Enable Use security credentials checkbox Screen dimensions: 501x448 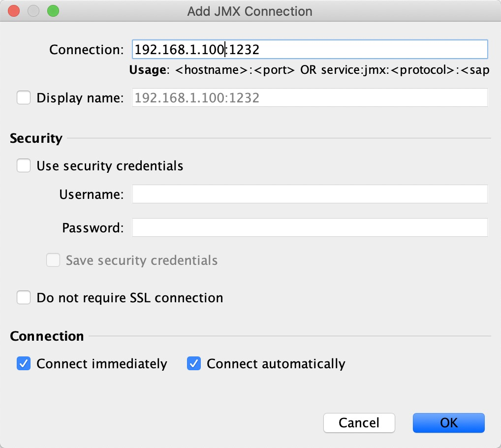point(24,165)
